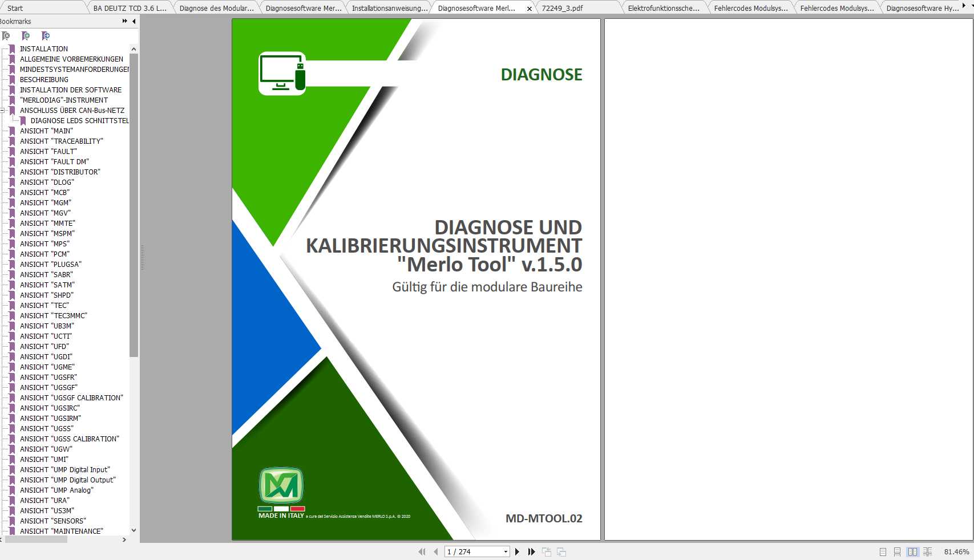974x560 pixels.
Task: Go to the previous page
Action: click(x=436, y=551)
